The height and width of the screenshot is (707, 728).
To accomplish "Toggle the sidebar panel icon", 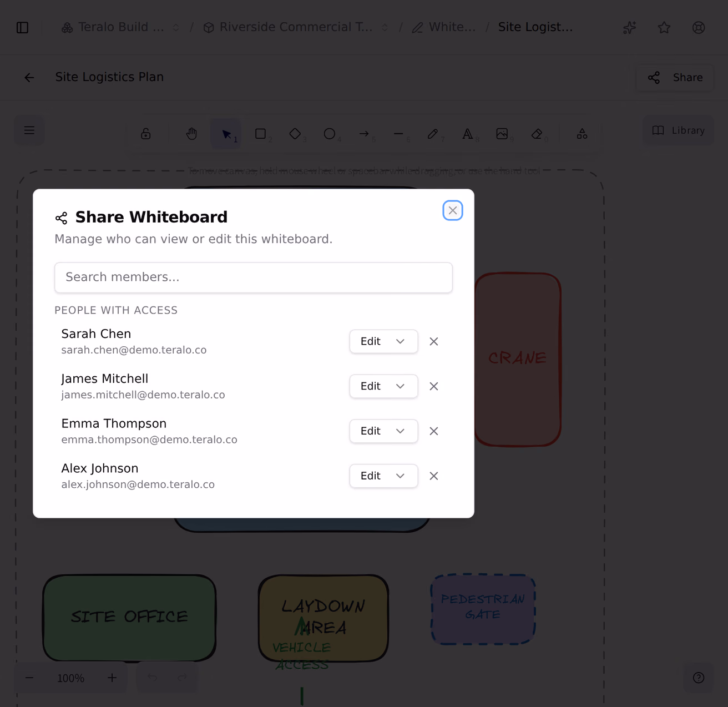I will [x=23, y=27].
